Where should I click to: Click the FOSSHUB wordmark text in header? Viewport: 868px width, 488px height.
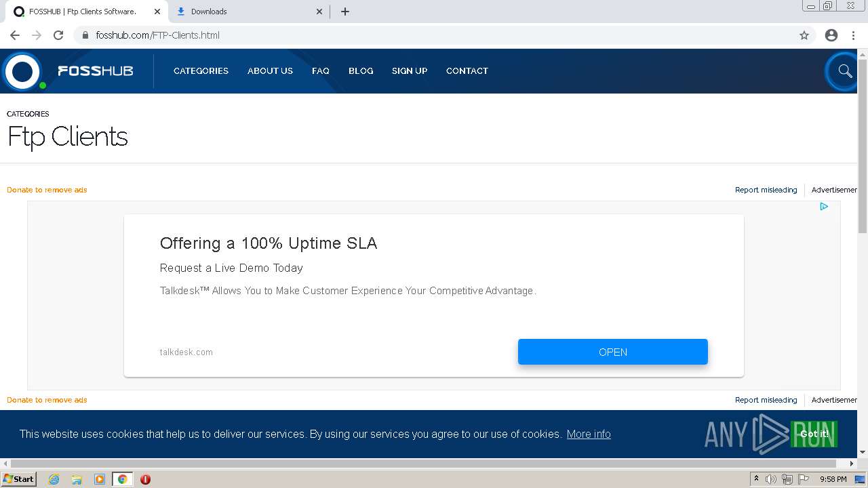click(x=95, y=71)
